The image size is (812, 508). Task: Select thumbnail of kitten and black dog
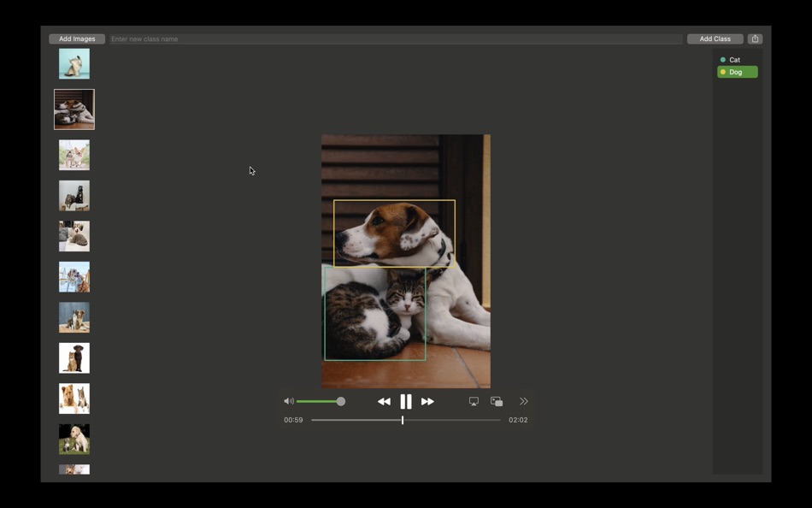coord(74,196)
